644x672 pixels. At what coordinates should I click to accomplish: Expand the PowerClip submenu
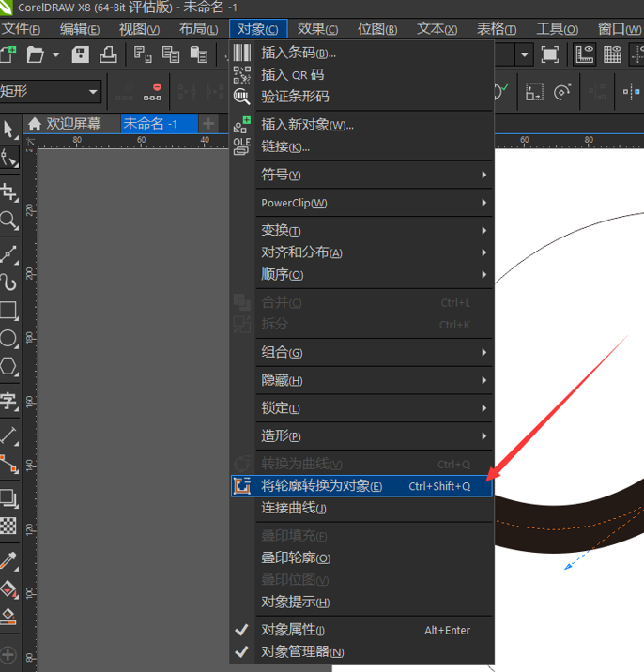point(361,203)
